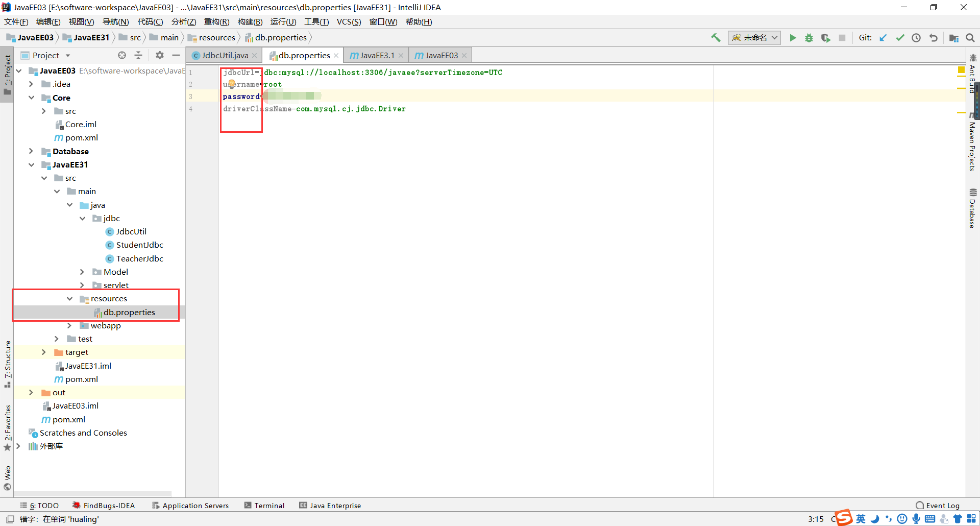Collapse the resources folder

[69, 299]
